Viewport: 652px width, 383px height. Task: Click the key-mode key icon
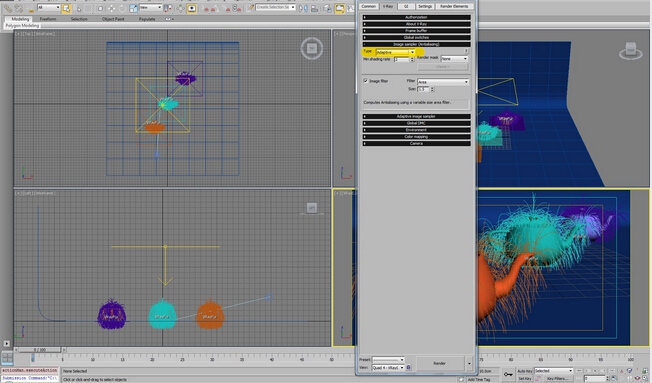[x=508, y=374]
